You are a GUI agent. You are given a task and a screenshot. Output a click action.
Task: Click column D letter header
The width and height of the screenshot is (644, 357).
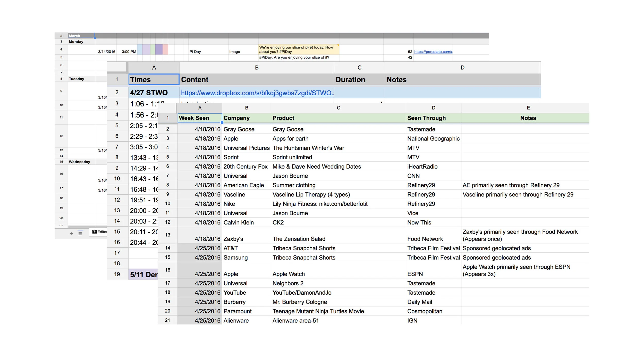[x=462, y=68]
